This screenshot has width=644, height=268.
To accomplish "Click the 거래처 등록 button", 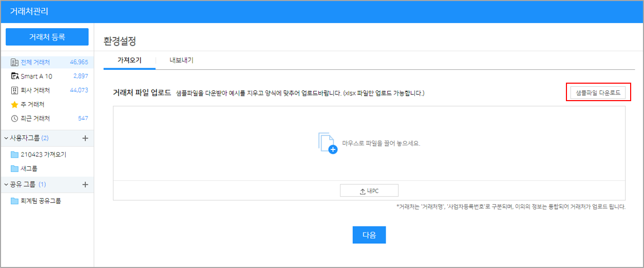I will [x=47, y=37].
